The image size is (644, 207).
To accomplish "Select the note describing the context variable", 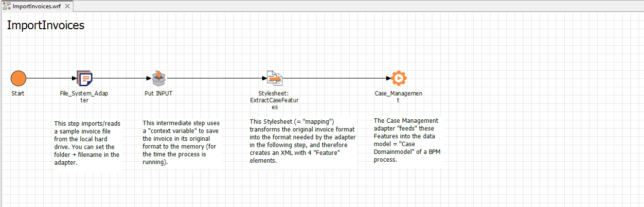I will (x=181, y=143).
